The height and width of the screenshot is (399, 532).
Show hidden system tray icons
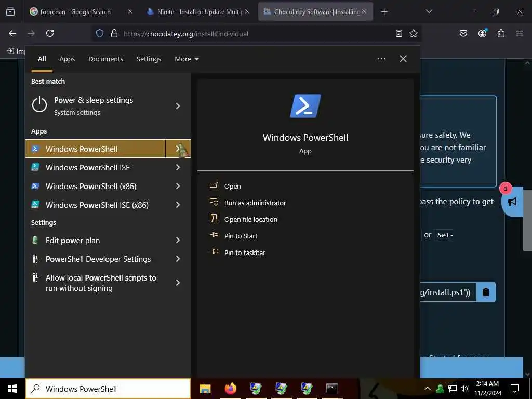(428, 389)
